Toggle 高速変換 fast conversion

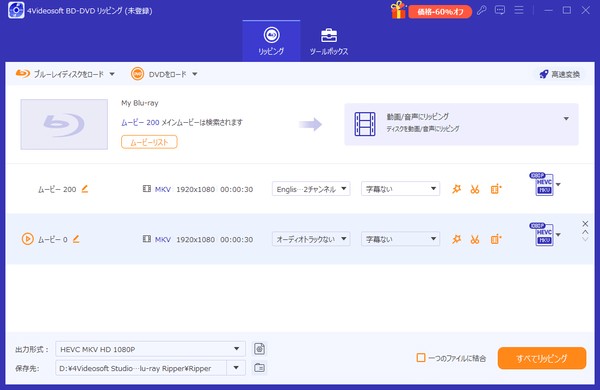pos(560,74)
